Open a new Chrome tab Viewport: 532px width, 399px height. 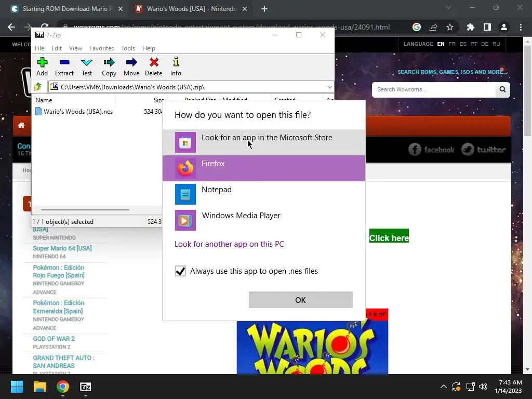click(x=264, y=9)
